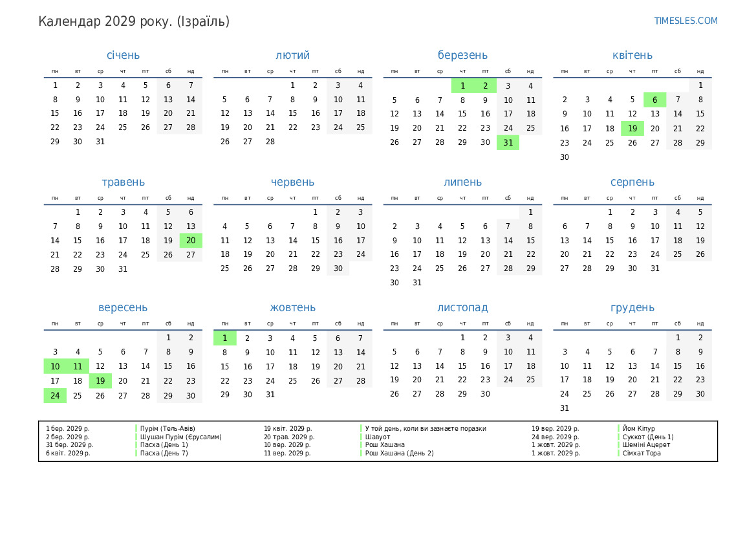756x535 pixels.
Task: Select the month heading 'лютий'
Action: tap(293, 55)
